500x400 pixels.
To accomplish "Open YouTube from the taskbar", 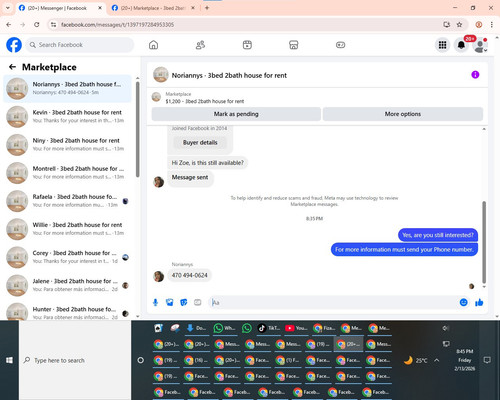I will click(296, 328).
